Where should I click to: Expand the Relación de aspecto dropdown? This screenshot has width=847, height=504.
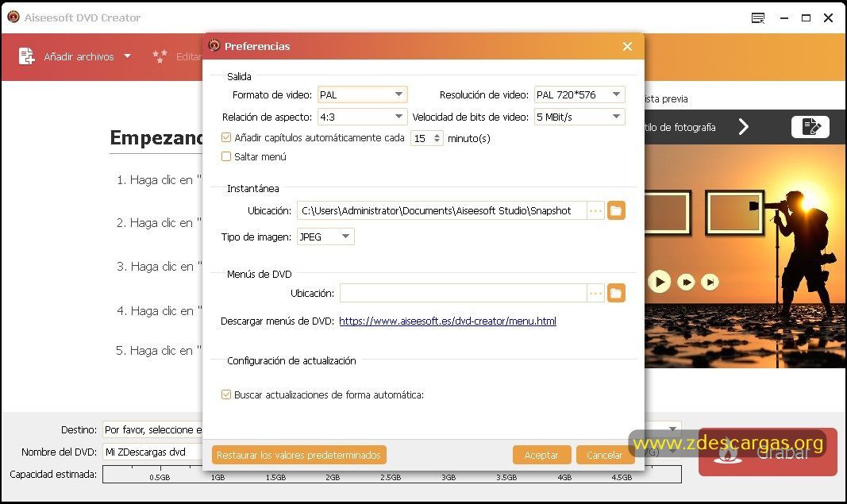point(363,117)
